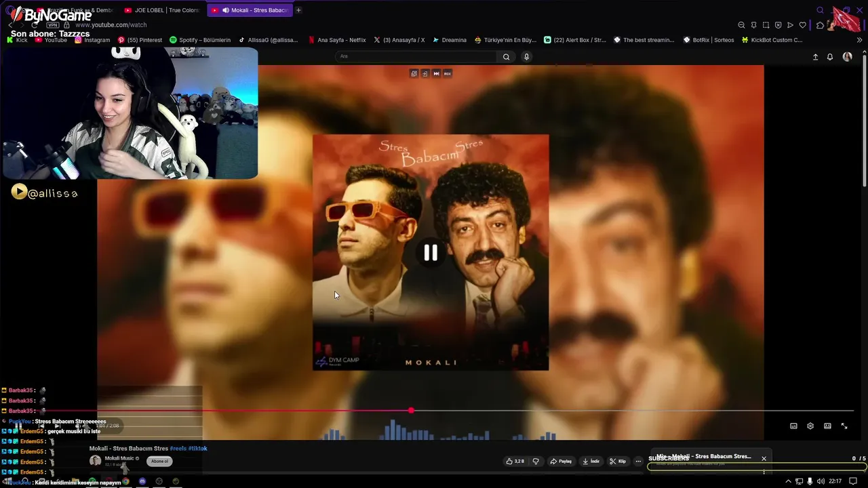The width and height of the screenshot is (868, 488).
Task: Click the Paylaş share button
Action: [561, 461]
